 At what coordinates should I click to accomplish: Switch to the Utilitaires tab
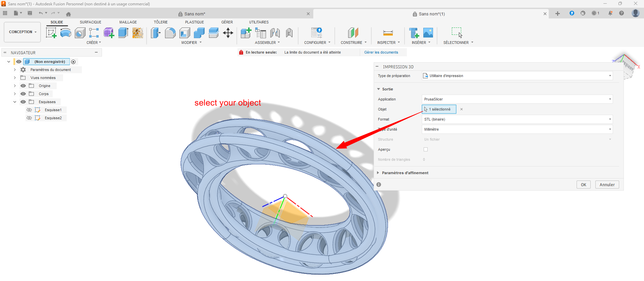(x=259, y=22)
